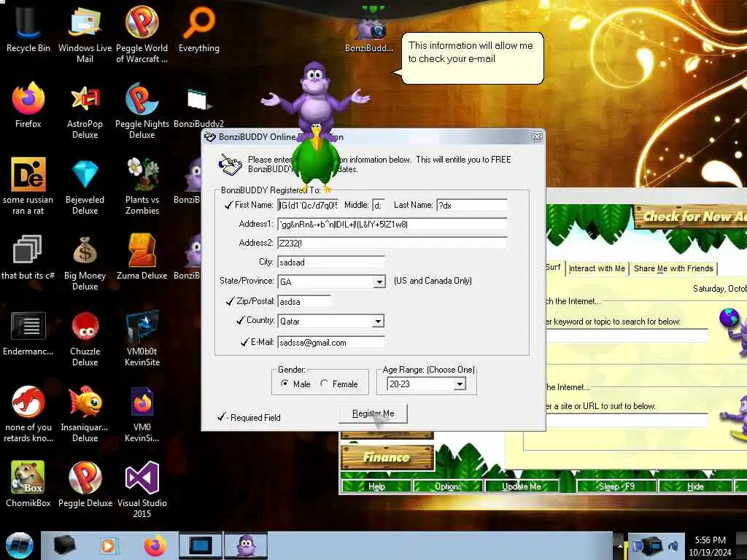Open 'some russian ran a rat' desktop icon
The height and width of the screenshot is (560, 747).
coord(28,186)
